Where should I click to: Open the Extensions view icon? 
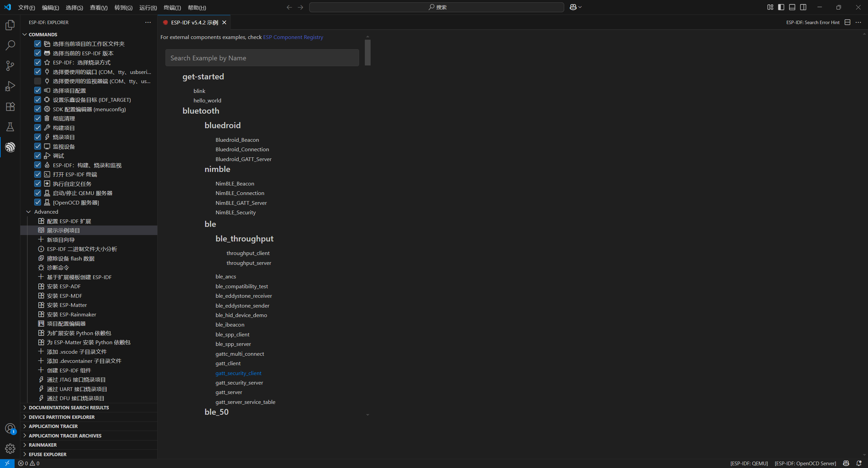(10, 106)
